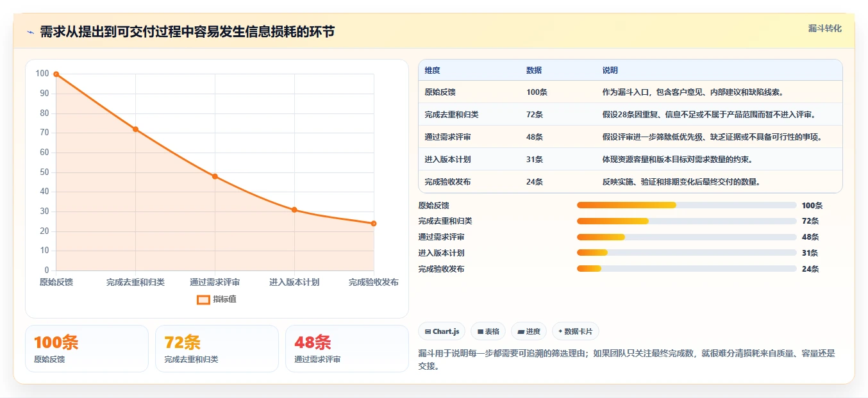Click the 通过需求评审 progress bar
Viewport: 868px width, 398px height.
[x=687, y=237]
